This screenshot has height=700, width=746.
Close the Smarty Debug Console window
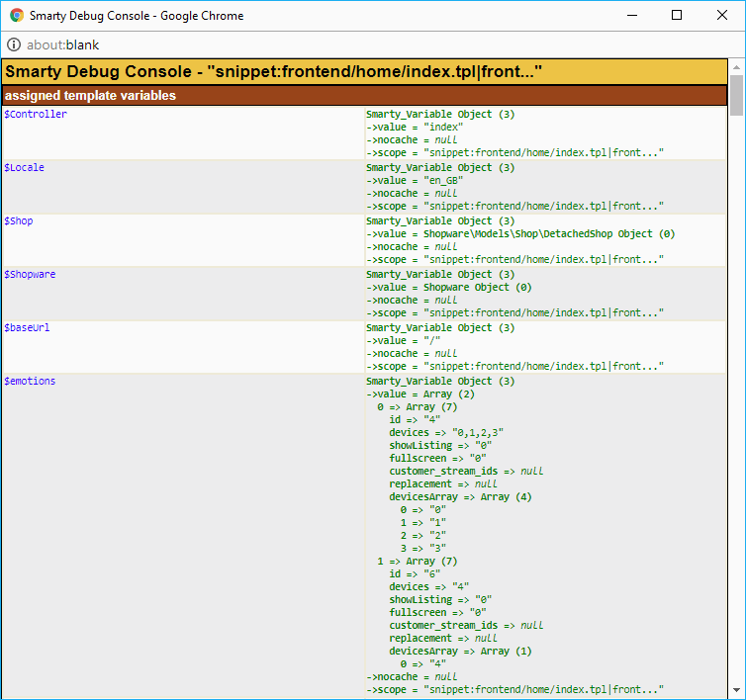(722, 16)
